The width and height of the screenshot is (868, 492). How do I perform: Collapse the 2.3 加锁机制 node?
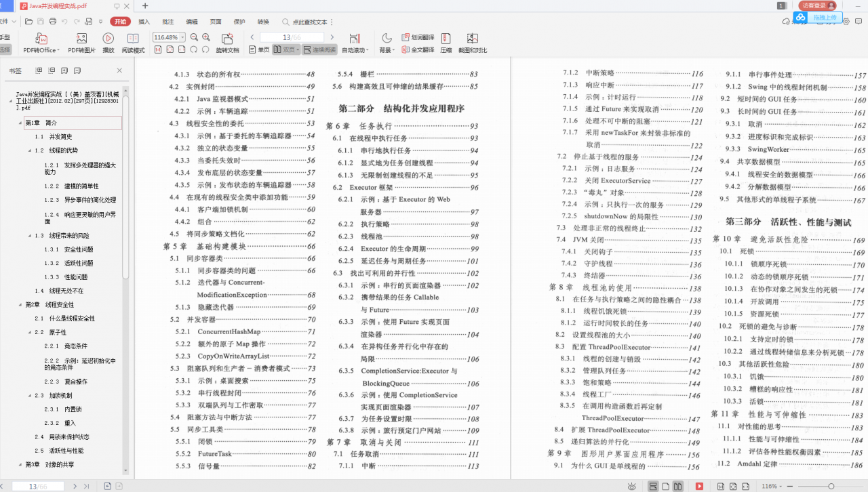tap(30, 395)
